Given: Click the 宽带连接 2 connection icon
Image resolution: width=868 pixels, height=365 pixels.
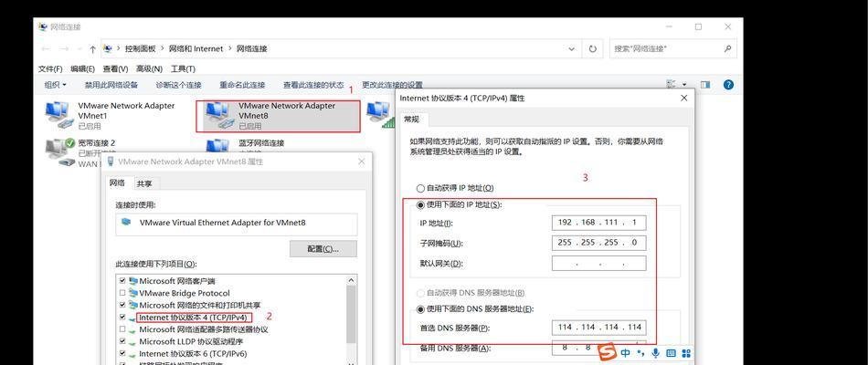Looking at the screenshot, I should pyautogui.click(x=59, y=152).
